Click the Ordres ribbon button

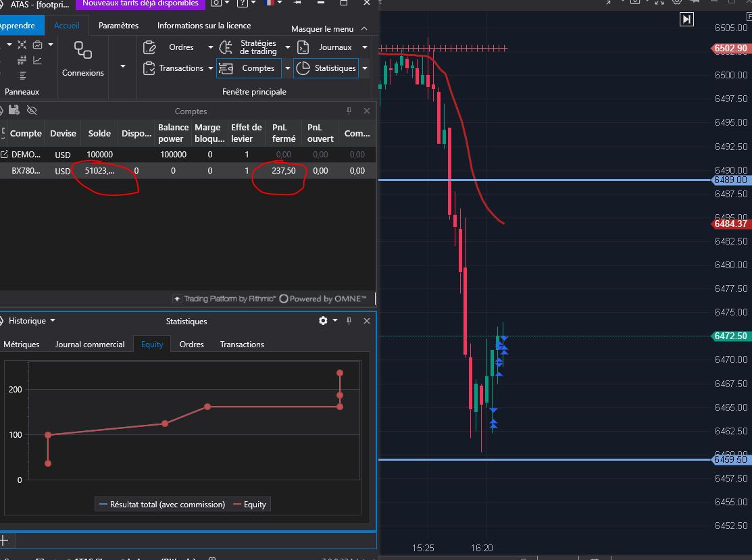[x=176, y=47]
